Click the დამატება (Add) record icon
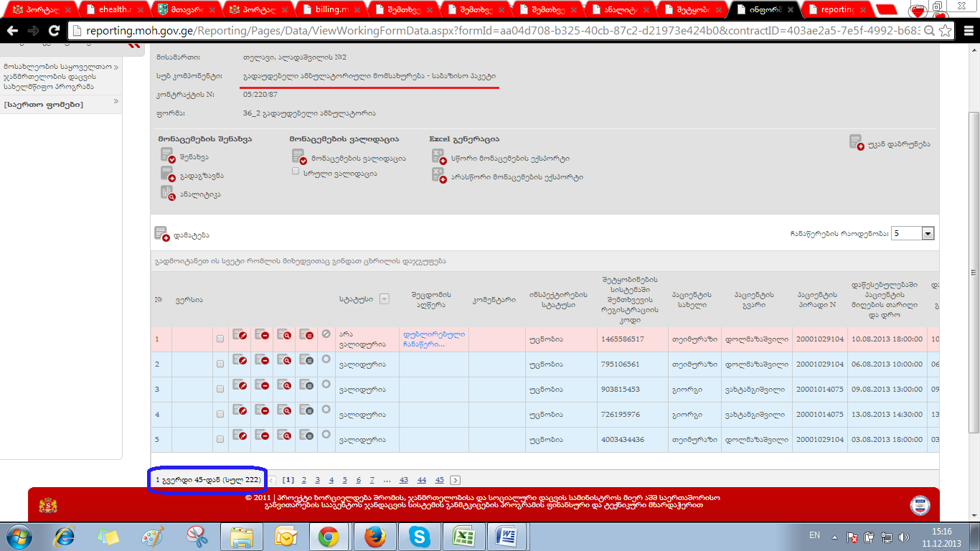Image resolution: width=980 pixels, height=551 pixels. click(x=161, y=234)
